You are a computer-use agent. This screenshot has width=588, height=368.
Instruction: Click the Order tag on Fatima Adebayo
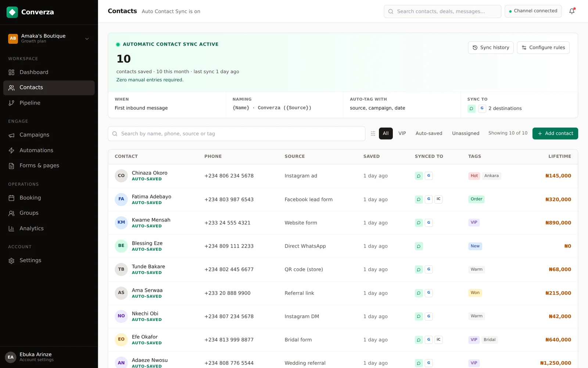pos(476,199)
